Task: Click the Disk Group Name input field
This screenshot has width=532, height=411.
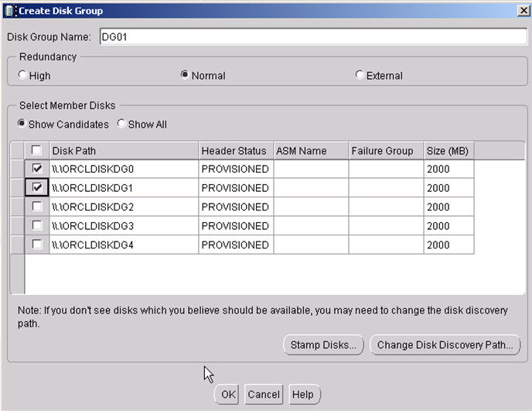Action: (312, 37)
